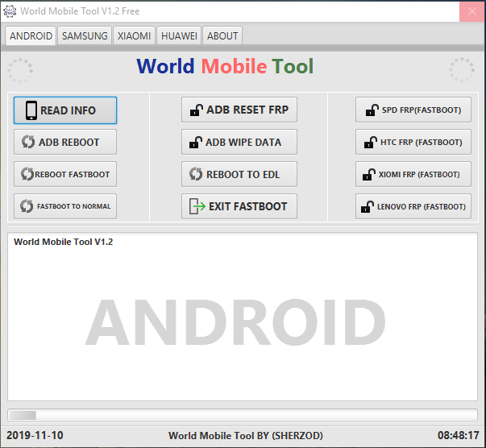Run XIOMI FRP (FASTBOOT)

(413, 174)
